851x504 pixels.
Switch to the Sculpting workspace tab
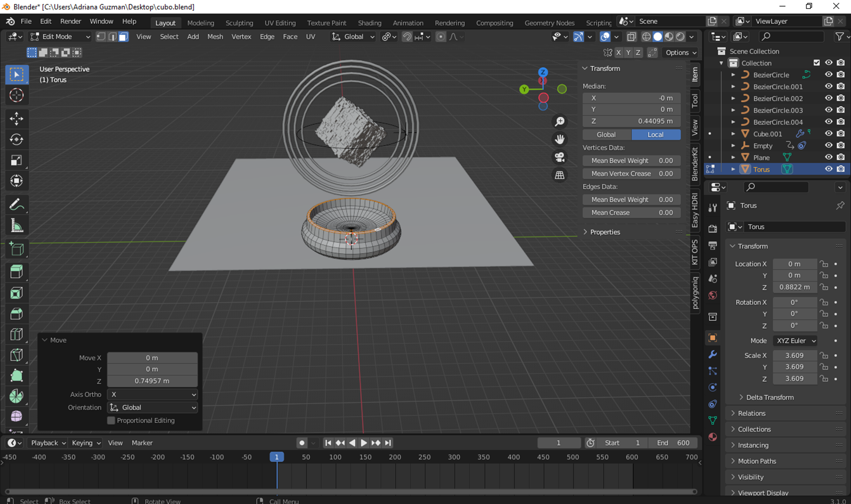pyautogui.click(x=239, y=23)
